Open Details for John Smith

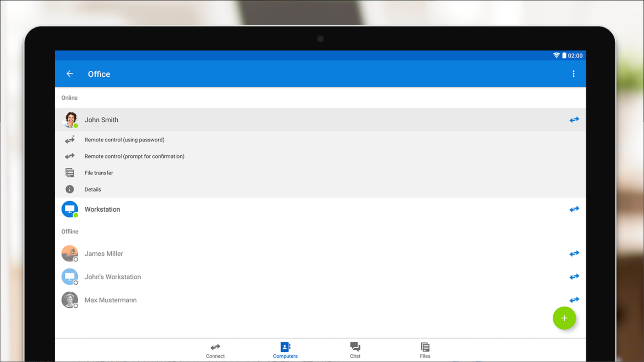pos(93,189)
